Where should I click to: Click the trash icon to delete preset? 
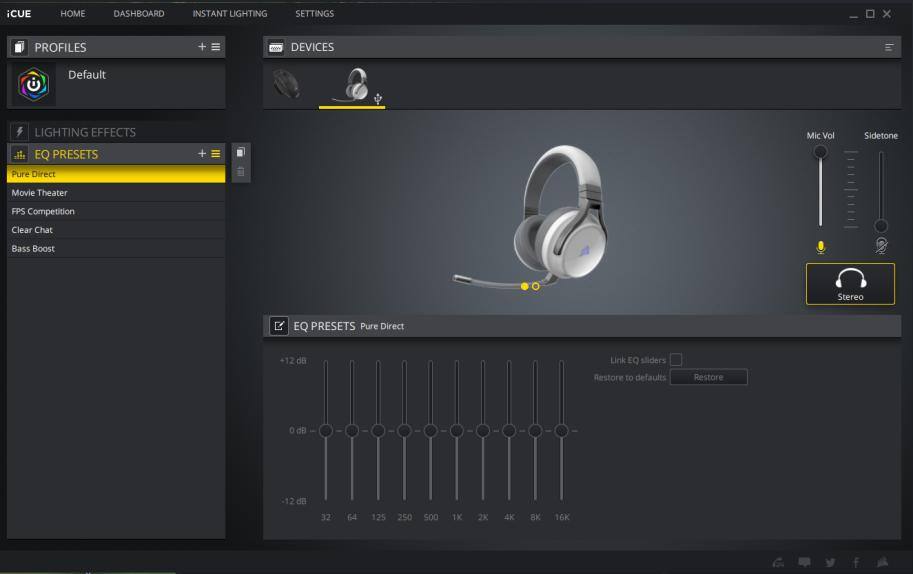[x=240, y=172]
